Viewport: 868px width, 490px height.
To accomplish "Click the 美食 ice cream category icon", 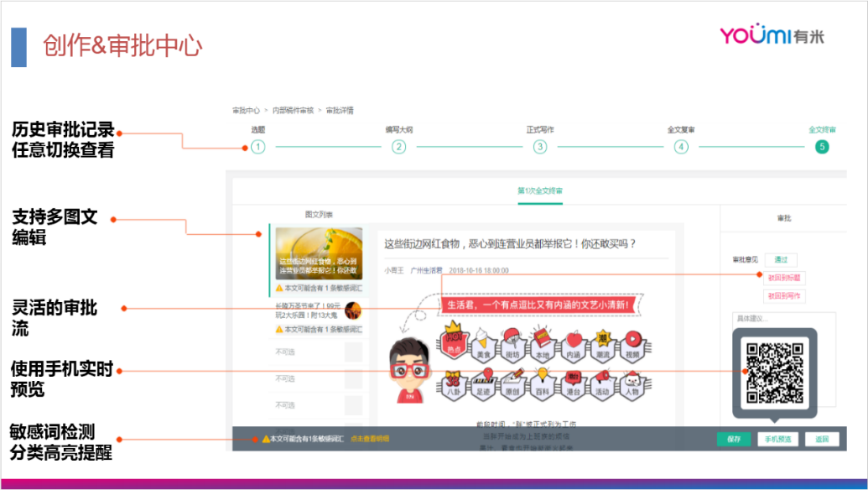I will pyautogui.click(x=481, y=347).
